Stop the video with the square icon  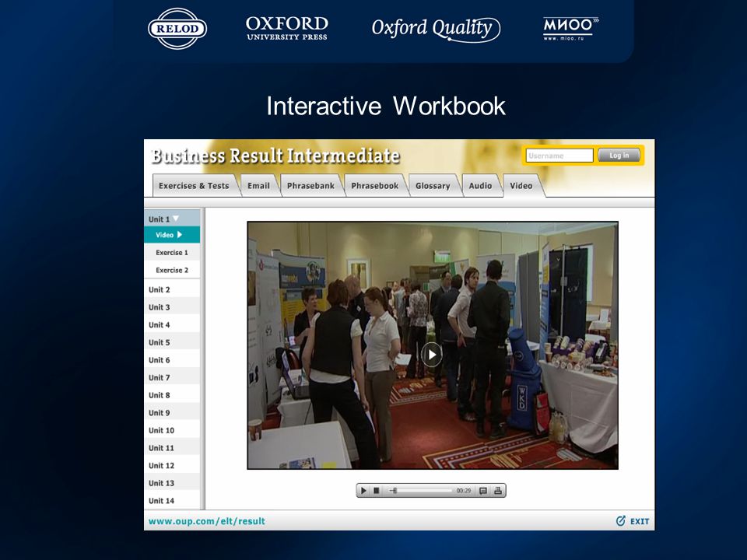pos(377,491)
